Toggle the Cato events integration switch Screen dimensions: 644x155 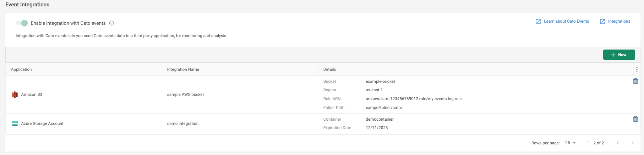[x=22, y=23]
